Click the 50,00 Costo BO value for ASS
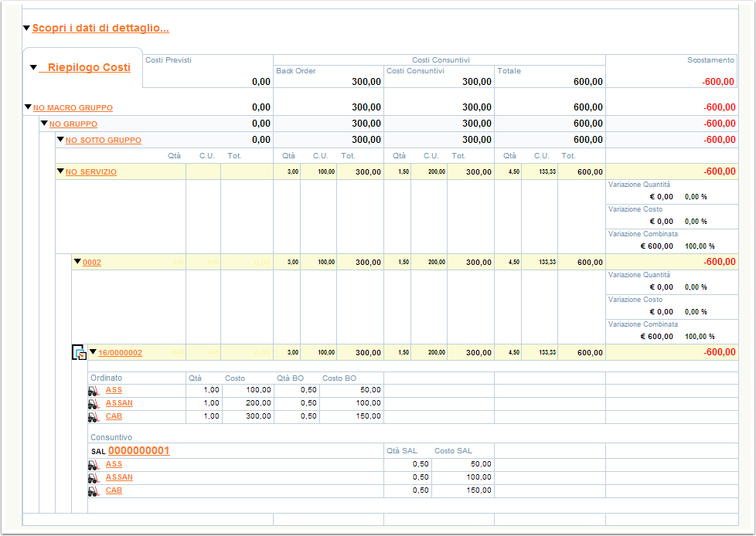 (x=370, y=390)
